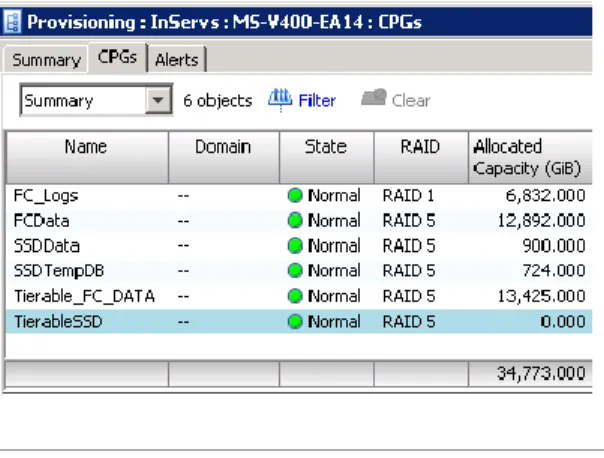
Task: Click the Normal state text for SSDData
Action: (x=334, y=246)
